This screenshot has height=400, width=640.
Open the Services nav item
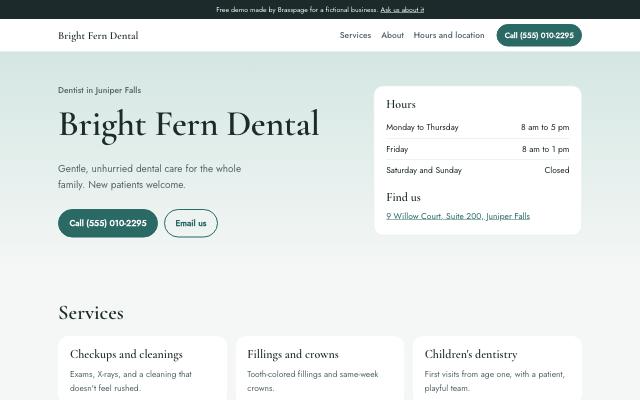tap(355, 35)
